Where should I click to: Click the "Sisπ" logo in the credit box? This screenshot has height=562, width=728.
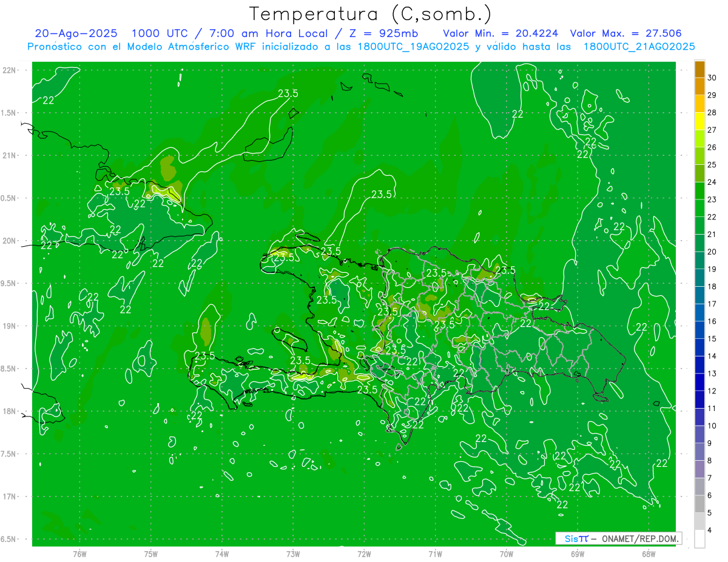[x=576, y=538]
